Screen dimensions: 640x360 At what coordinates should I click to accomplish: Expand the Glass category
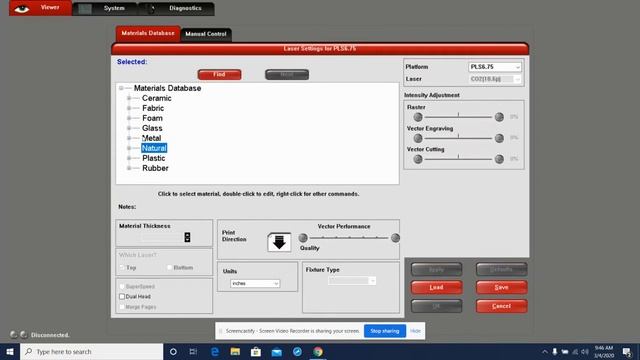tap(129, 128)
